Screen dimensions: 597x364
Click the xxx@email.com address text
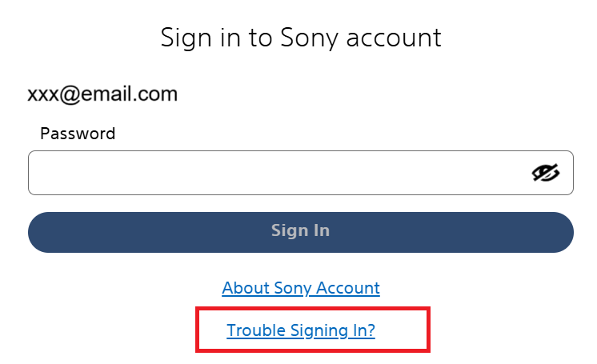(102, 94)
